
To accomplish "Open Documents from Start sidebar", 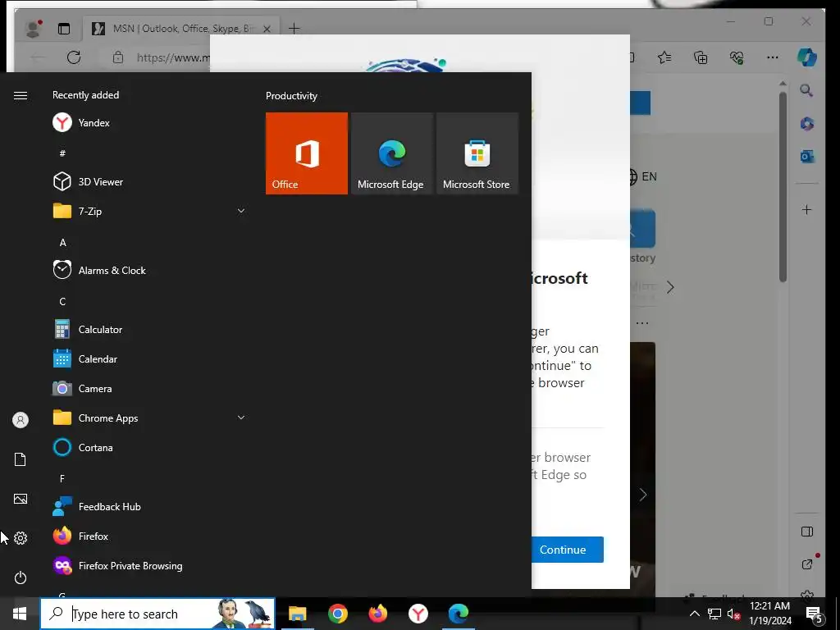I will tap(21, 459).
